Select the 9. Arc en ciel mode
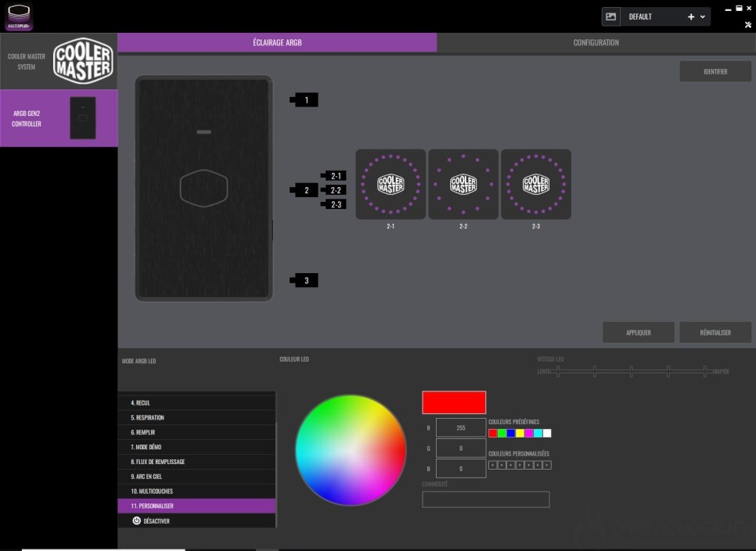This screenshot has width=756, height=551. tap(196, 477)
